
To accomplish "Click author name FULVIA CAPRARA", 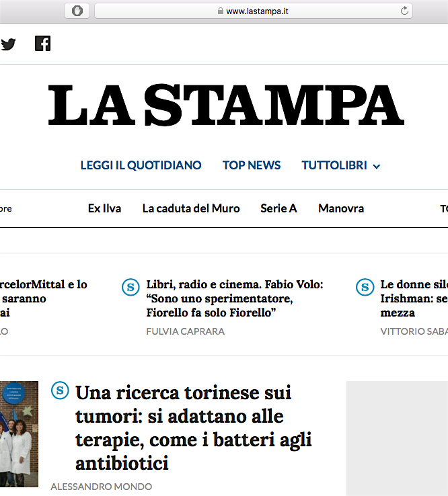I will coord(185,331).
